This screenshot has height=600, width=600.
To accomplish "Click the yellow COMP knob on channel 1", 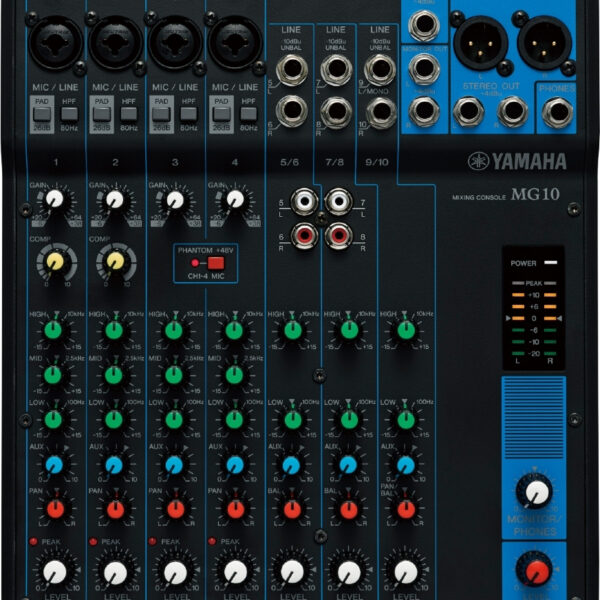I will pyautogui.click(x=55, y=261).
